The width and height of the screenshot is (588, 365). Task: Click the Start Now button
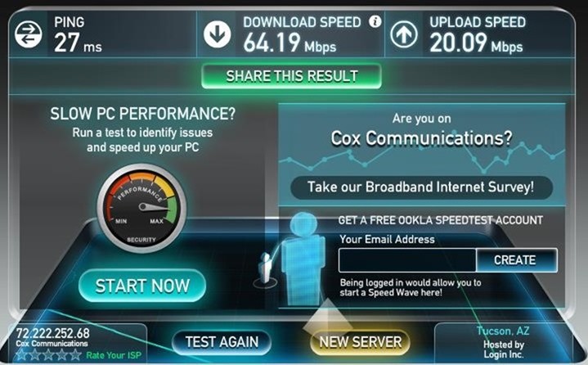click(x=142, y=286)
